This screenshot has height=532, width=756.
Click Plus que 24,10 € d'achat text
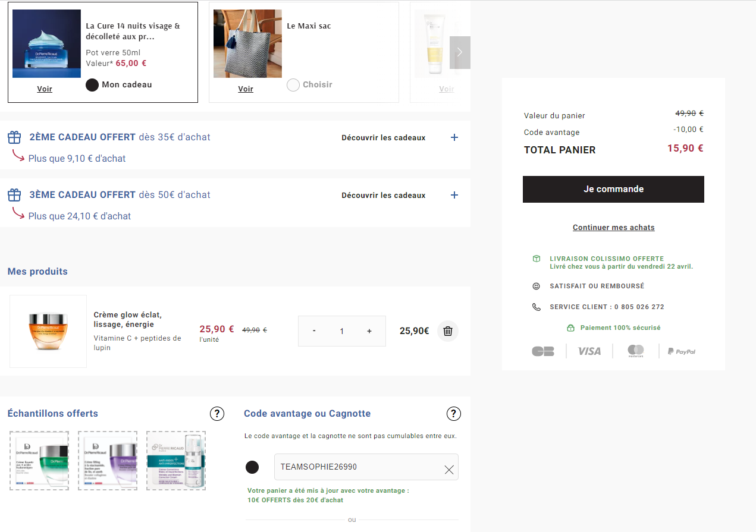80,216
